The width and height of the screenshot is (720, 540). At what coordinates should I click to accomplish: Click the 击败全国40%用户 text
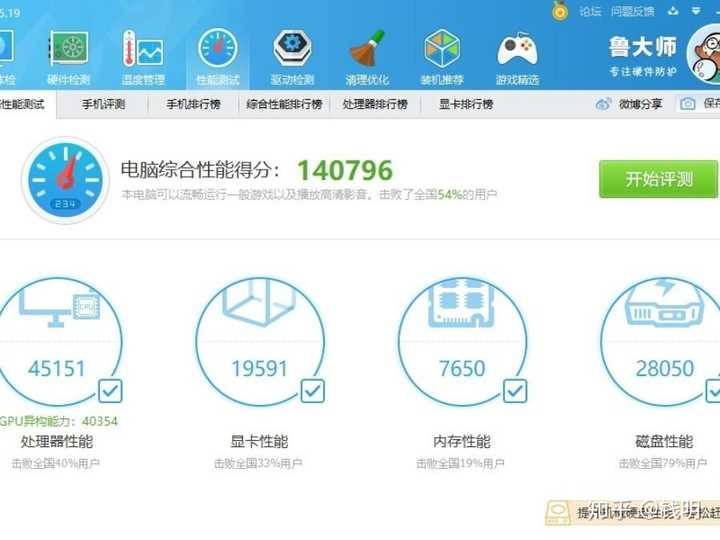tap(56, 463)
